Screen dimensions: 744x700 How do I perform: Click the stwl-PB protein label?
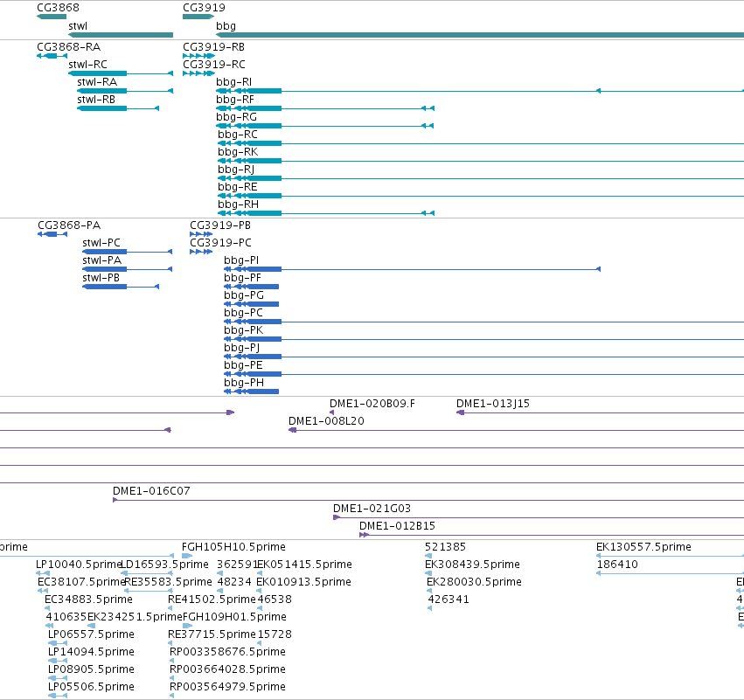[101, 278]
